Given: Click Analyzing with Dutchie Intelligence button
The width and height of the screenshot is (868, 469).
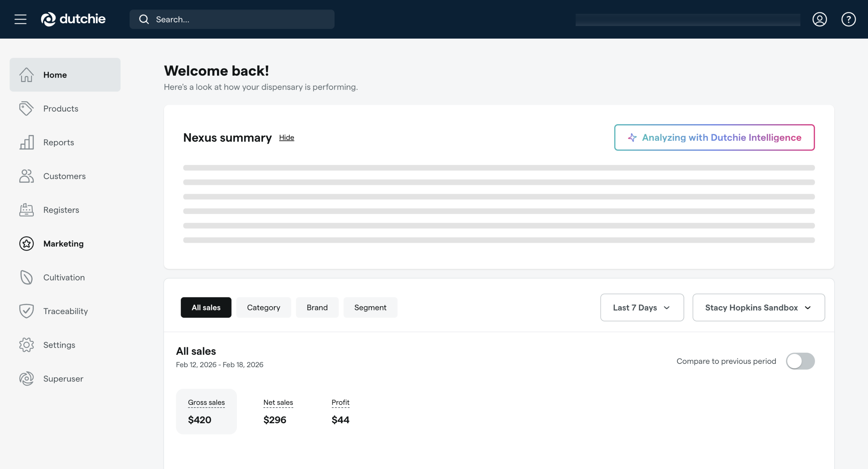Looking at the screenshot, I should tap(714, 137).
